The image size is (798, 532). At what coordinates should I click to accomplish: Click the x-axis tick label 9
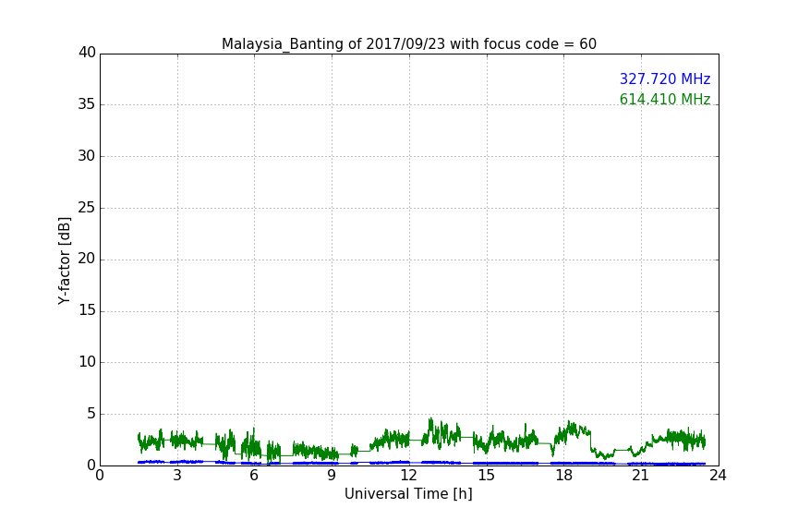click(332, 476)
